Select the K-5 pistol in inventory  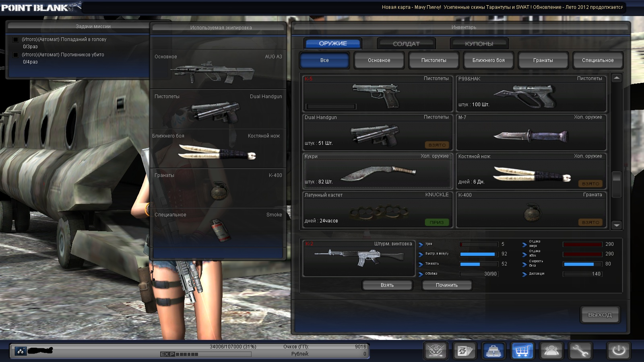(378, 93)
